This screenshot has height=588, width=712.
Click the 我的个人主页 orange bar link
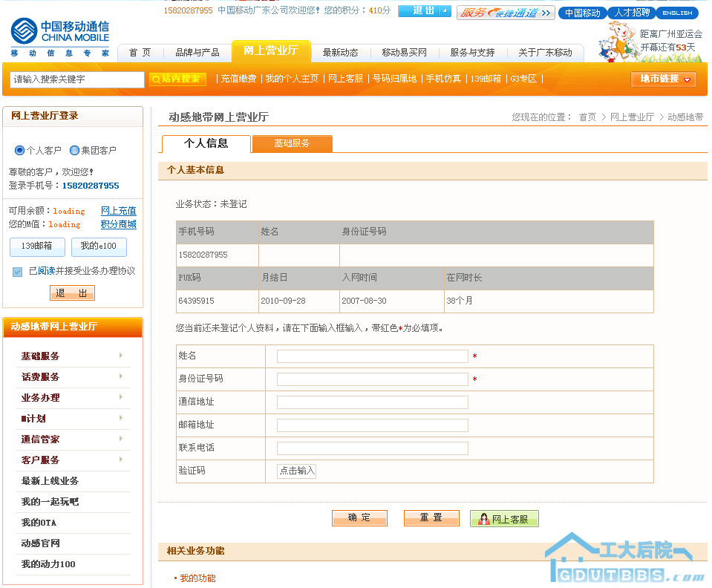(292, 79)
